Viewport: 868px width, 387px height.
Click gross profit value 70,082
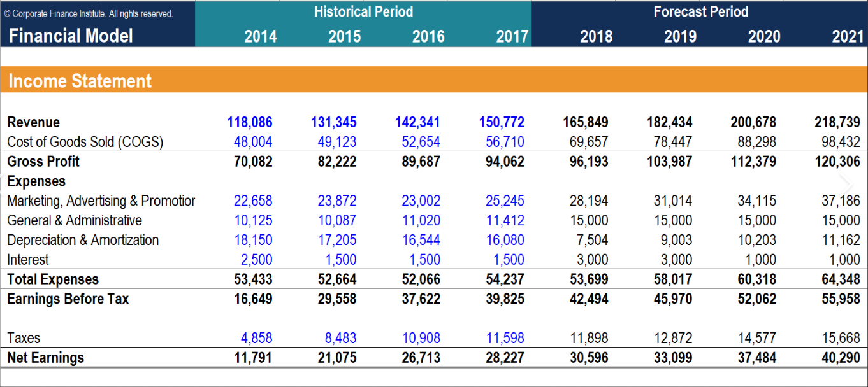click(253, 162)
